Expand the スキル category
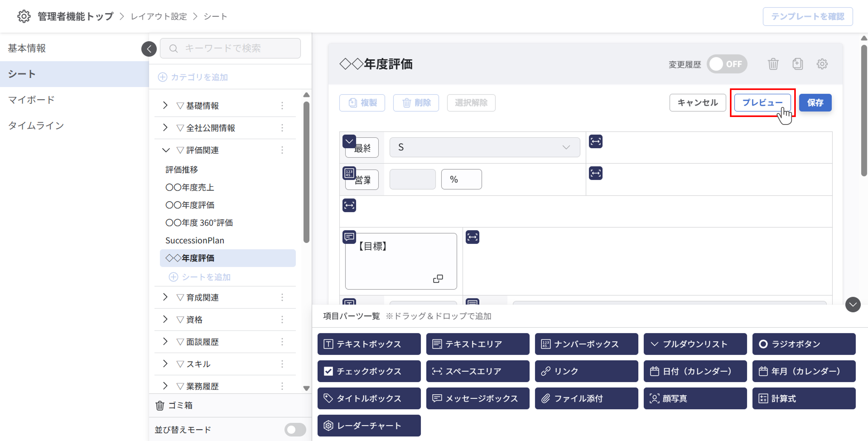 tap(165, 364)
